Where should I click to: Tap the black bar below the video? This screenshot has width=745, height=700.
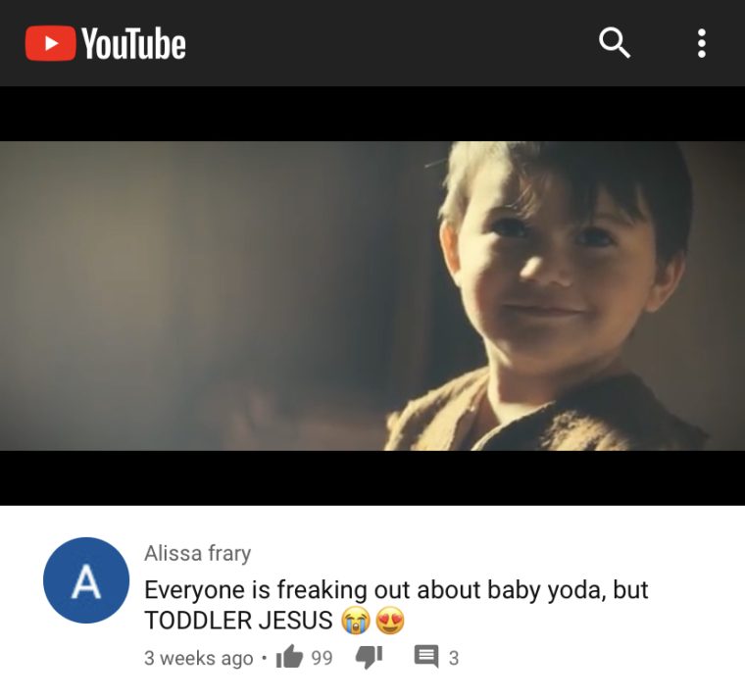point(372,477)
